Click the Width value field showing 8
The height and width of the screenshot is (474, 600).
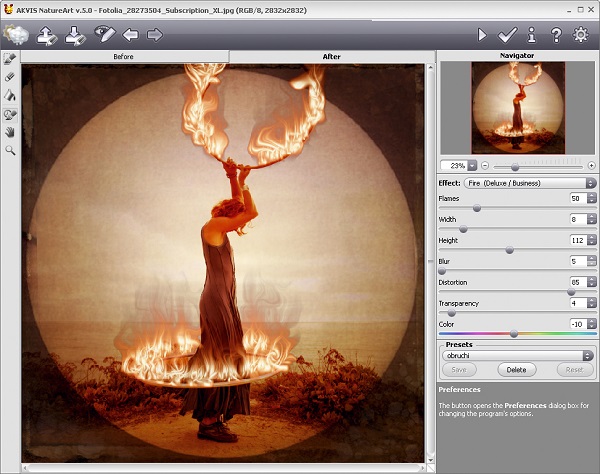(578, 219)
